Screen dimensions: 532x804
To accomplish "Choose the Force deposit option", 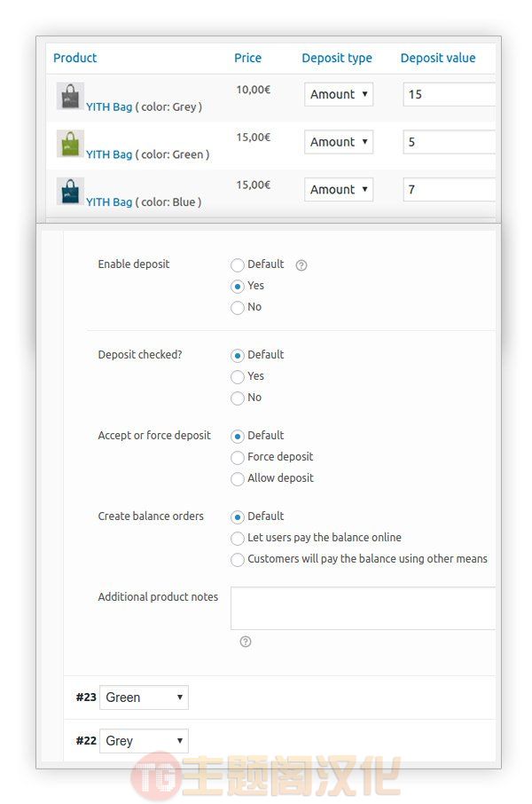I will (x=238, y=458).
